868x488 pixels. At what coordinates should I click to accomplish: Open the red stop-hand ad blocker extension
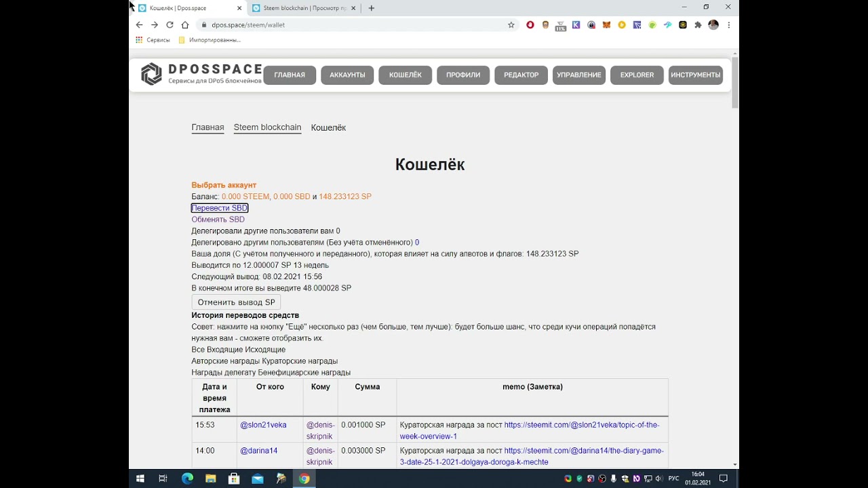530,25
